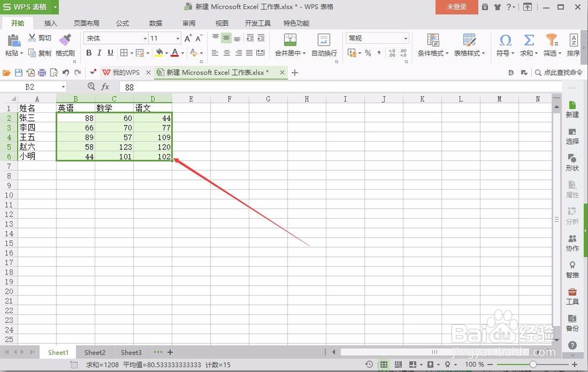Click the 点此查找命令 search box

[x=559, y=73]
